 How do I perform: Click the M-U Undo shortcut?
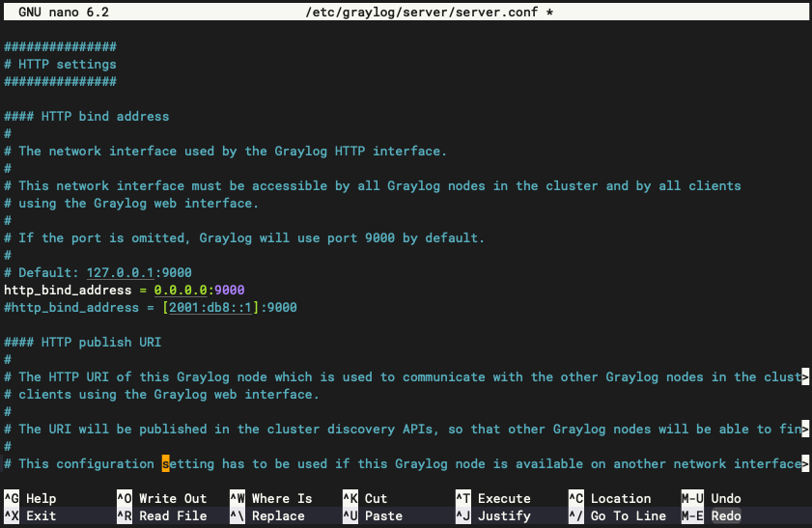712,498
